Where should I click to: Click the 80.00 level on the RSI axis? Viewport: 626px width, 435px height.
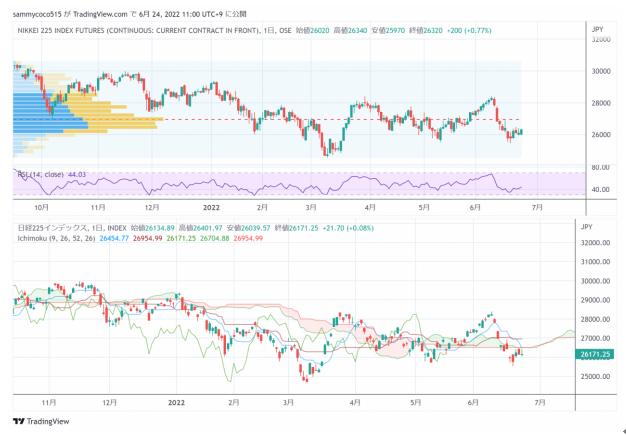[x=600, y=167]
